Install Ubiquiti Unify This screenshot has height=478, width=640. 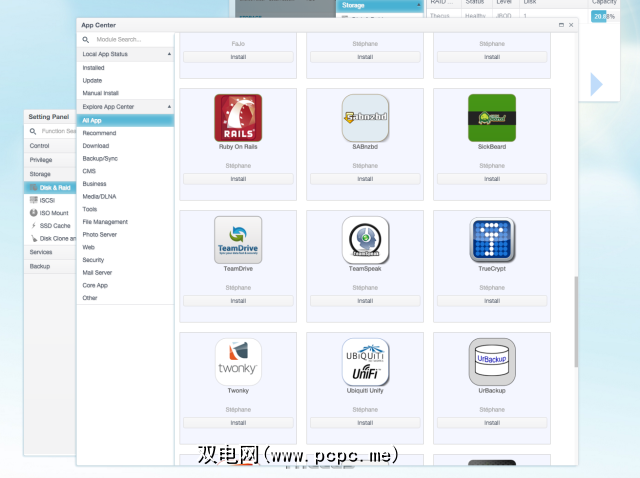click(365, 423)
